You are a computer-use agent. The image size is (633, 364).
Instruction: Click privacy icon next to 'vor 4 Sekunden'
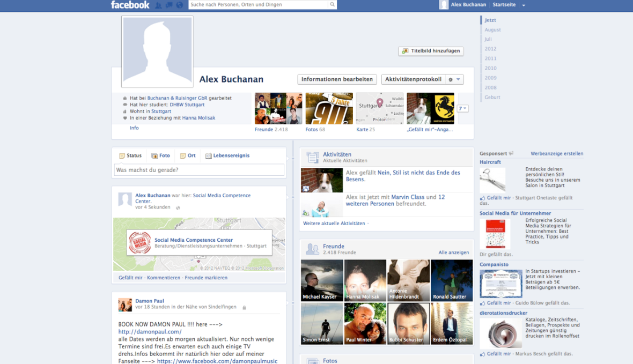[178, 208]
